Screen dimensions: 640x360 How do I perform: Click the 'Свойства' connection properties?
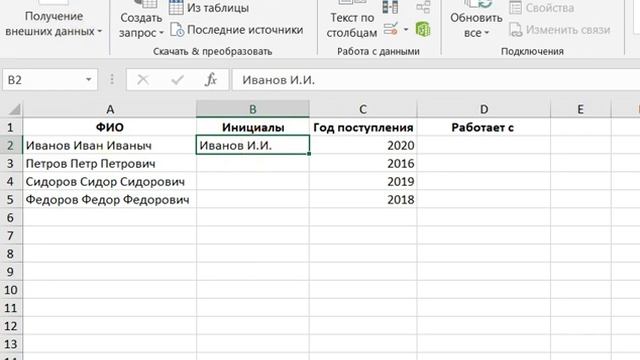point(542,7)
